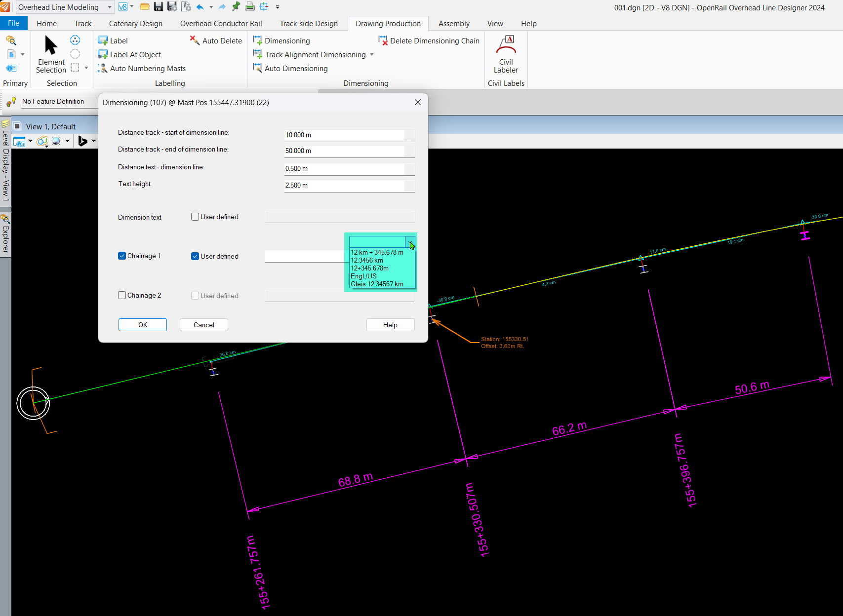Expand Track Alignment Dimensioning dropdown arrow
The height and width of the screenshot is (616, 843).
[372, 55]
